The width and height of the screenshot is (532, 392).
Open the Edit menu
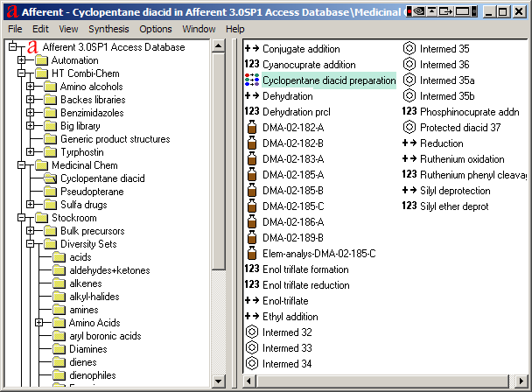[x=40, y=29]
